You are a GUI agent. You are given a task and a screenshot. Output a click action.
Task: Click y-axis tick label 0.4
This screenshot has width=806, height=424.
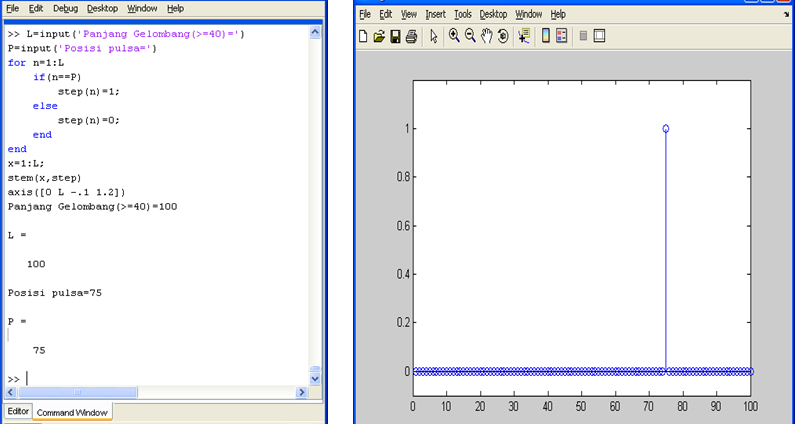403,274
